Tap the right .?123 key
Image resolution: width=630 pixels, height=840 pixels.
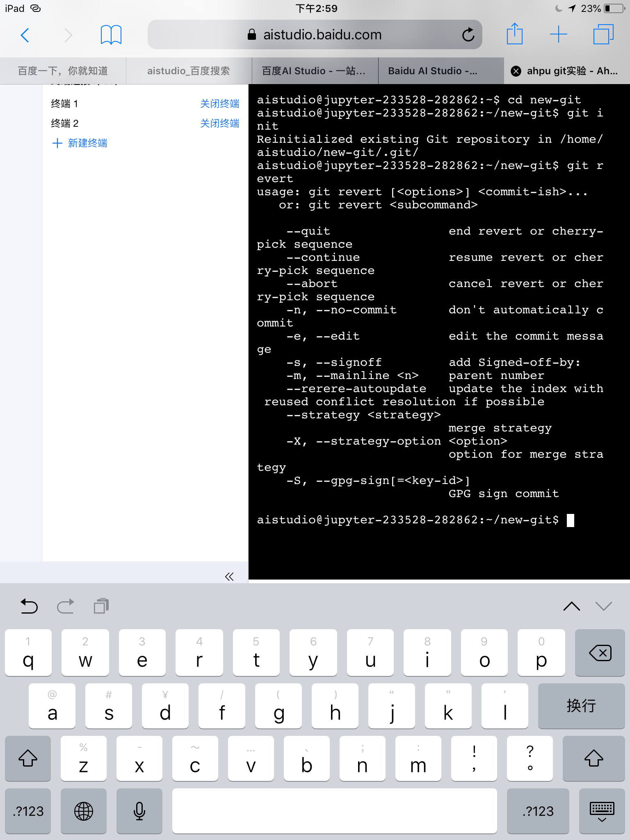coord(538,811)
